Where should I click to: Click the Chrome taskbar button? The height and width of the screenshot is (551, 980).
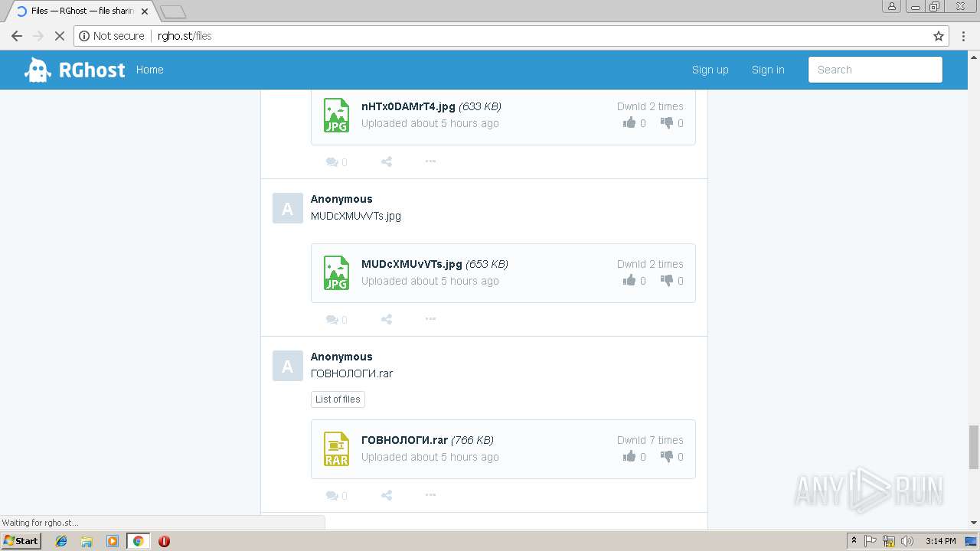tap(139, 541)
